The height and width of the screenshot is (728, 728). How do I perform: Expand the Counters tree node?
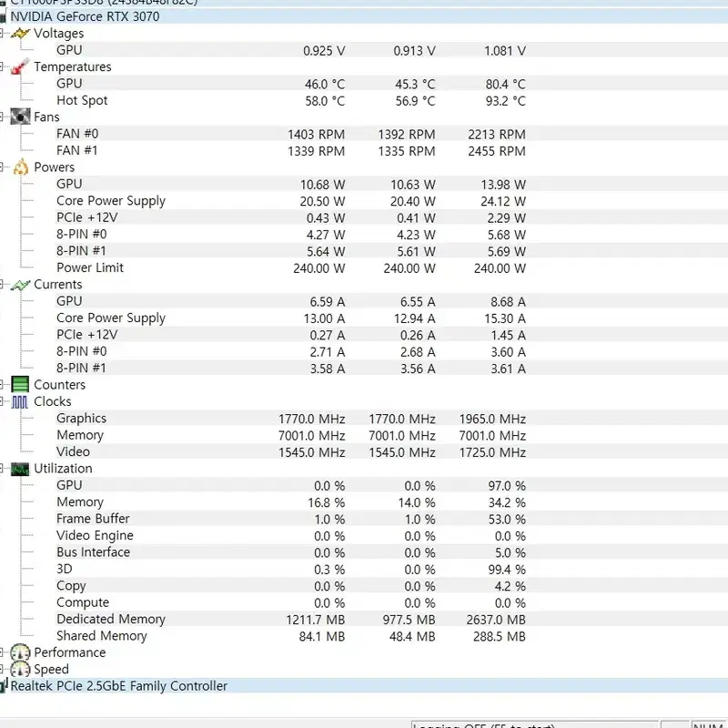point(2,385)
